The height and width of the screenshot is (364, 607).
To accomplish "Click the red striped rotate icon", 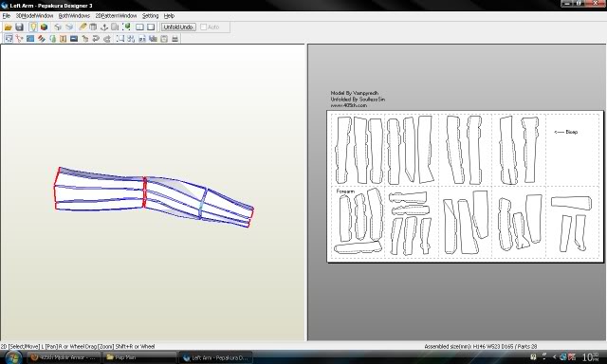I will tap(42, 38).
